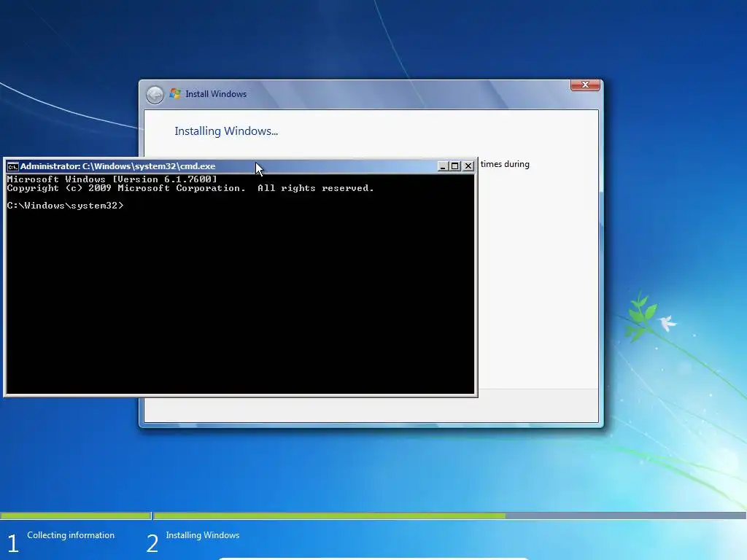
Task: Click the 'times during' text in installer
Action: pos(505,164)
